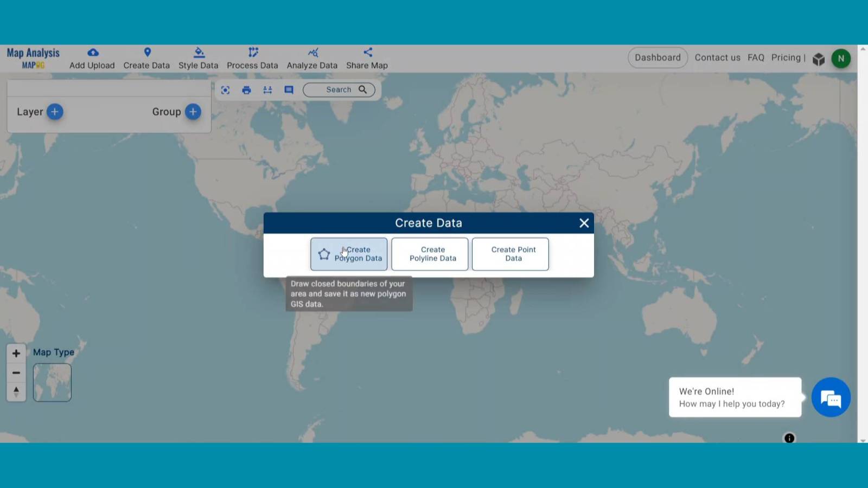Open the Pricing link

(786, 57)
